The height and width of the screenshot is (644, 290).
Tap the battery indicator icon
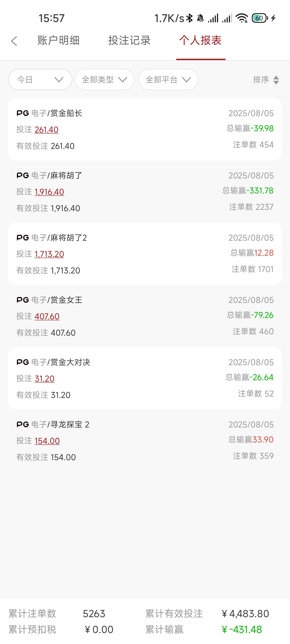coord(260,18)
